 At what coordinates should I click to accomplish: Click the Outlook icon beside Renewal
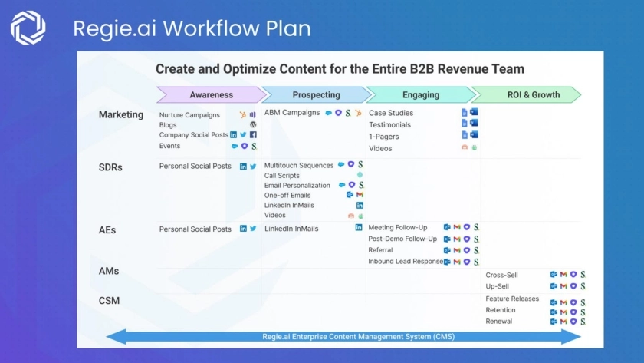click(x=554, y=322)
